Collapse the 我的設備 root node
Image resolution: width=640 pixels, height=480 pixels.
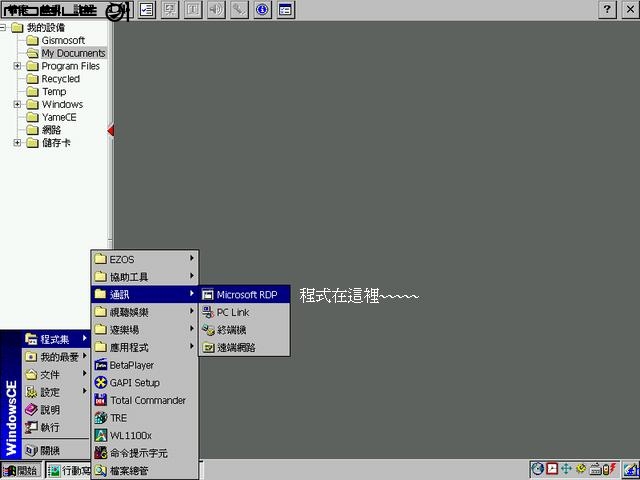pyautogui.click(x=2, y=27)
